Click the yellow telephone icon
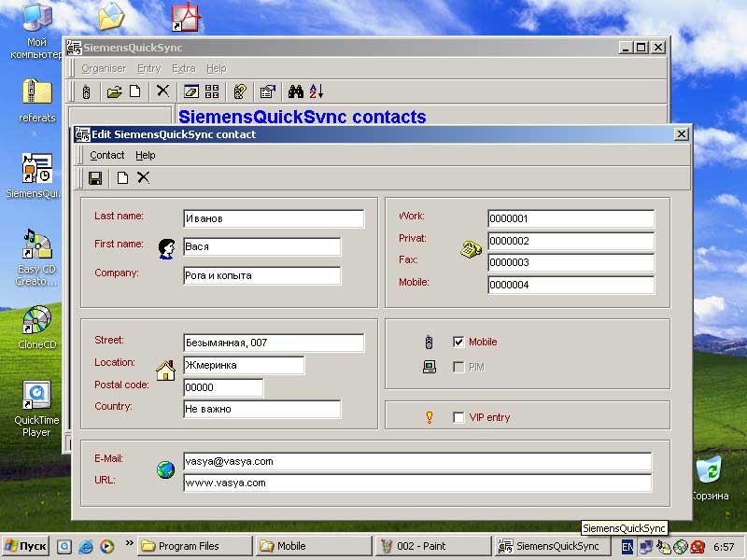The width and height of the screenshot is (747, 560). pos(471,249)
